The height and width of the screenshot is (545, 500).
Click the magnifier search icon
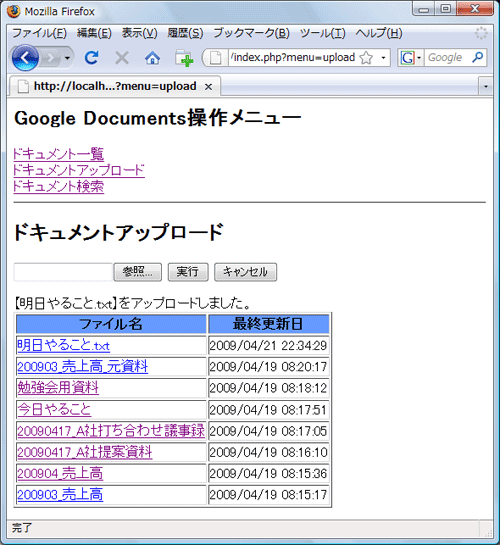coord(477,57)
